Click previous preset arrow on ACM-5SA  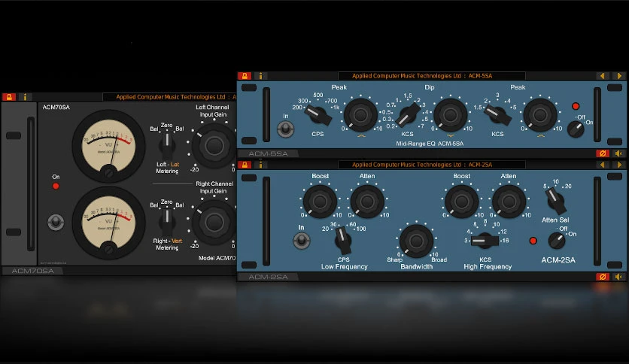click(x=602, y=76)
